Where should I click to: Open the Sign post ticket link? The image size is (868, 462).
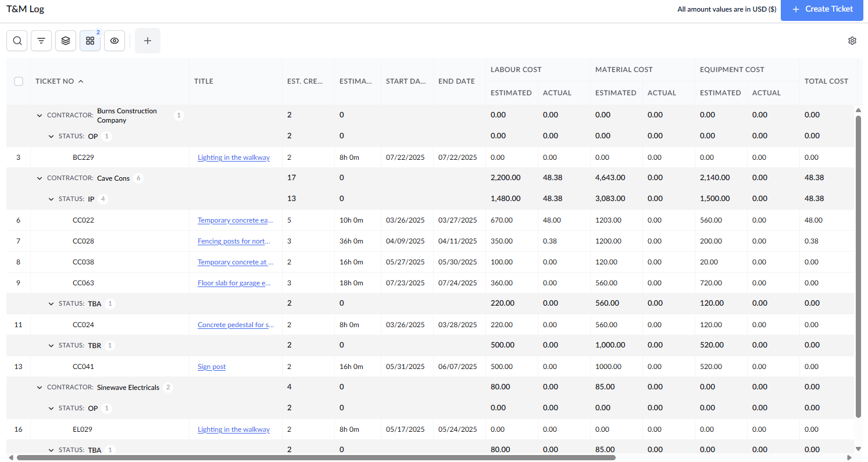pyautogui.click(x=212, y=367)
